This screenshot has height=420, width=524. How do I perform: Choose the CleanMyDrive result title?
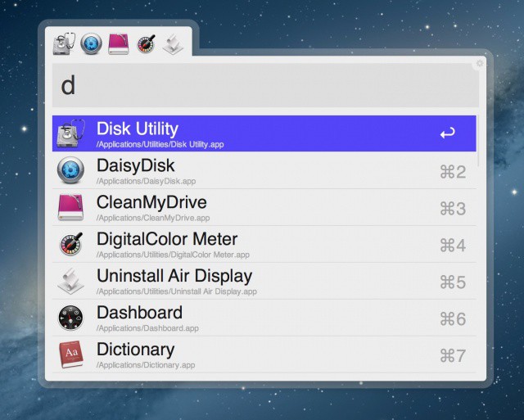pyautogui.click(x=151, y=202)
